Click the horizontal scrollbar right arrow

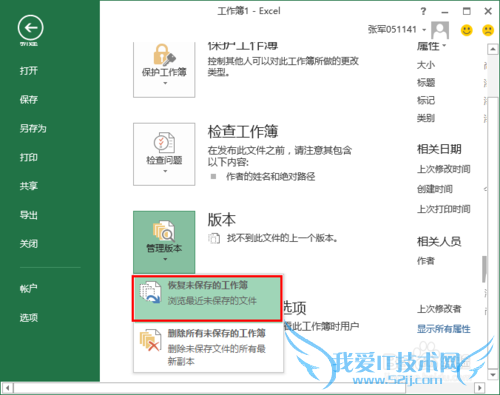[480, 388]
